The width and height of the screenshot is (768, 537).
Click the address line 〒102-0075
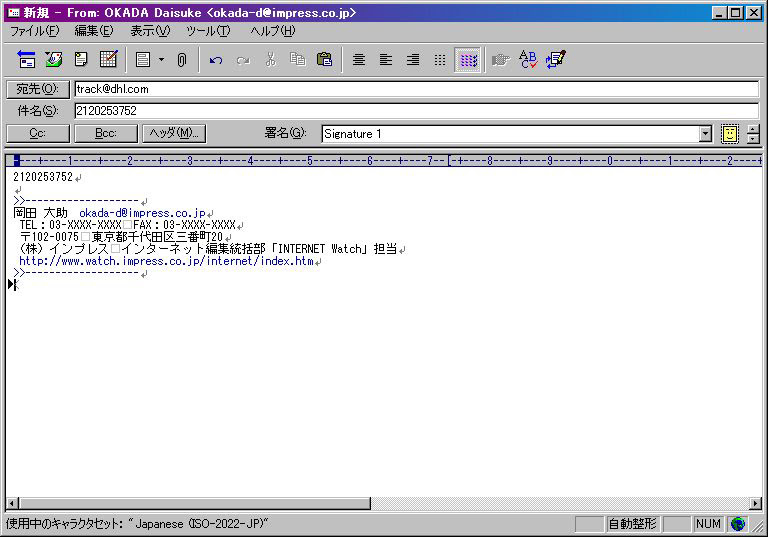click(121, 237)
